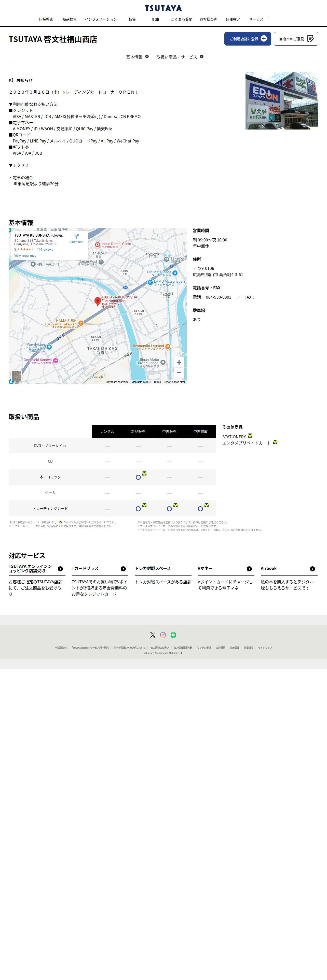Viewport: 327px width, 980px height.
Task: Open map Terms link
Action: (157, 382)
